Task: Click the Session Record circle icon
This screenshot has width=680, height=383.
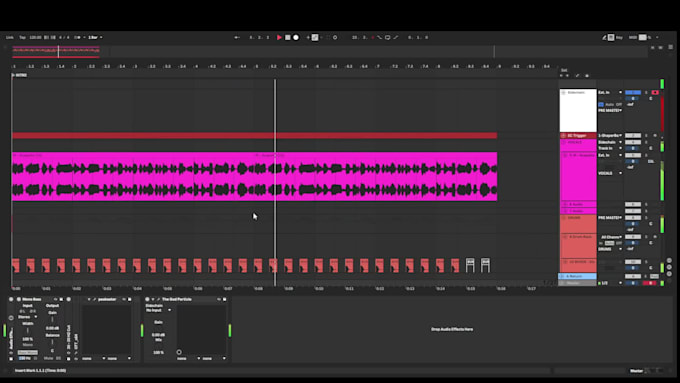Action: 335,37
